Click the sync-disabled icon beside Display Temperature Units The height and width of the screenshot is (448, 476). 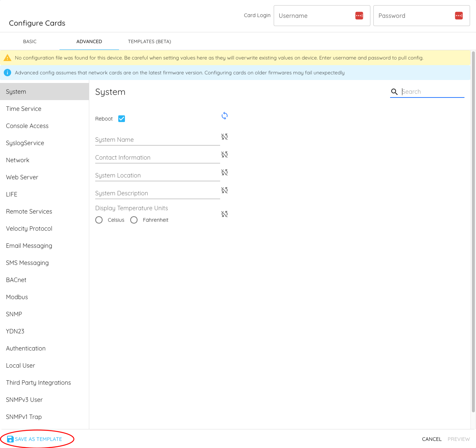click(225, 214)
